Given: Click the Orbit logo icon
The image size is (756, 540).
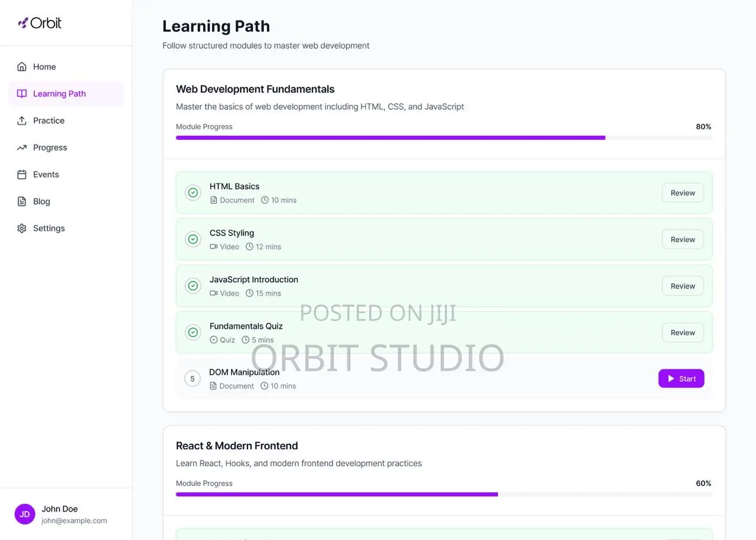Looking at the screenshot, I should click(x=23, y=23).
